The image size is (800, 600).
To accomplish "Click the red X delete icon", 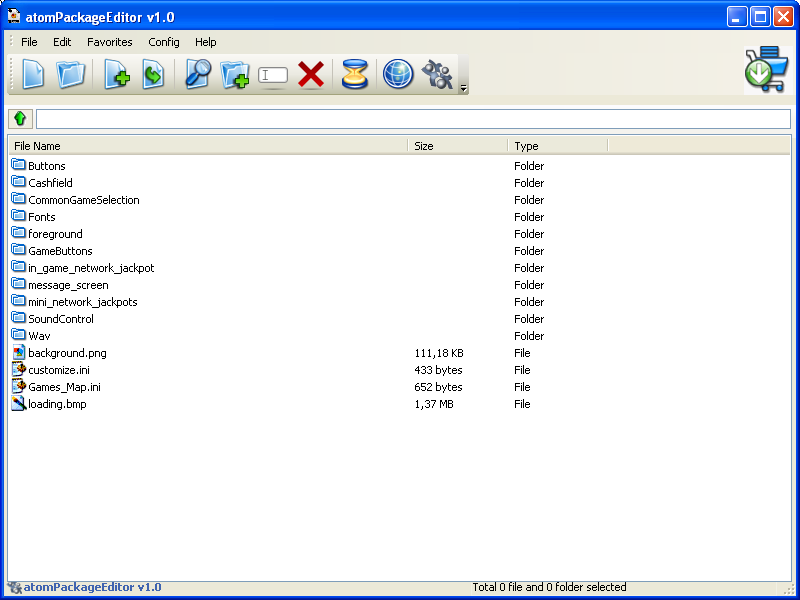I will point(311,75).
